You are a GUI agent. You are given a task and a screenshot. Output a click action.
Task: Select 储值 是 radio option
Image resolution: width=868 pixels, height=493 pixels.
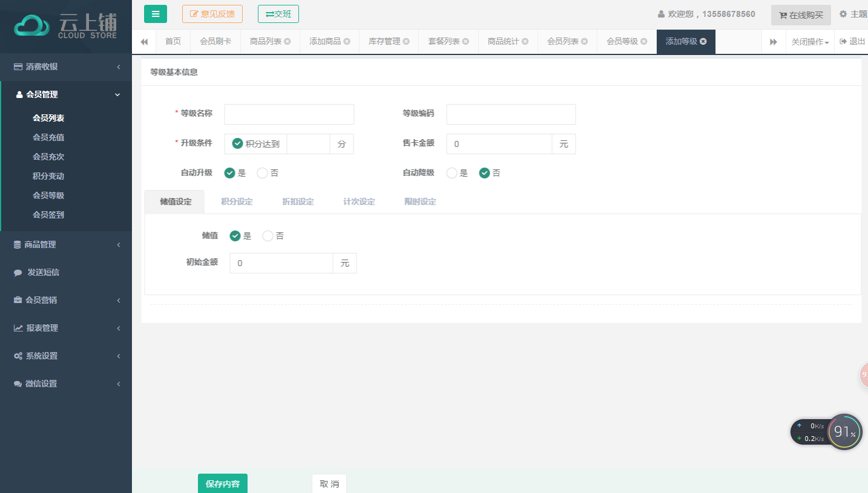point(235,236)
